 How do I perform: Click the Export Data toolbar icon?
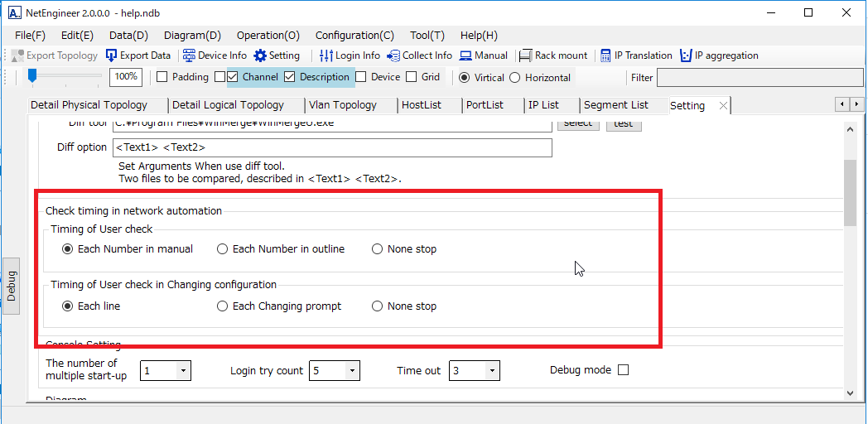point(112,55)
